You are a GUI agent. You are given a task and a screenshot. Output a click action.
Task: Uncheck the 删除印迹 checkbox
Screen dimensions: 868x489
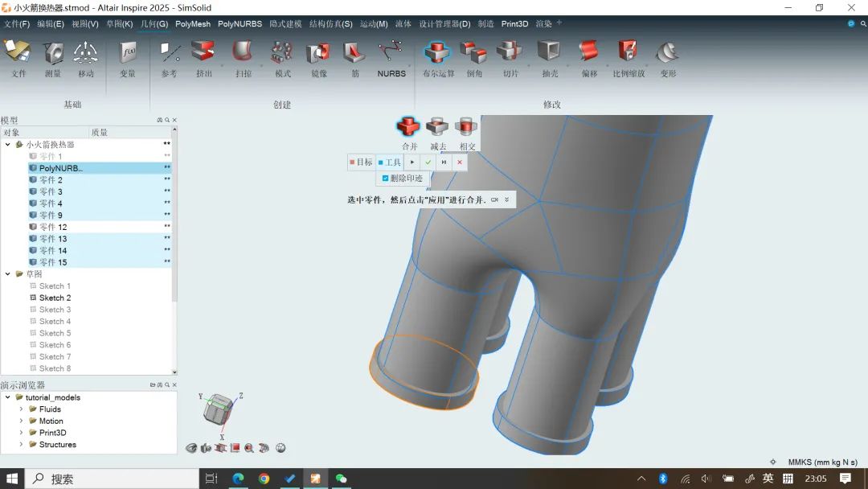(386, 179)
